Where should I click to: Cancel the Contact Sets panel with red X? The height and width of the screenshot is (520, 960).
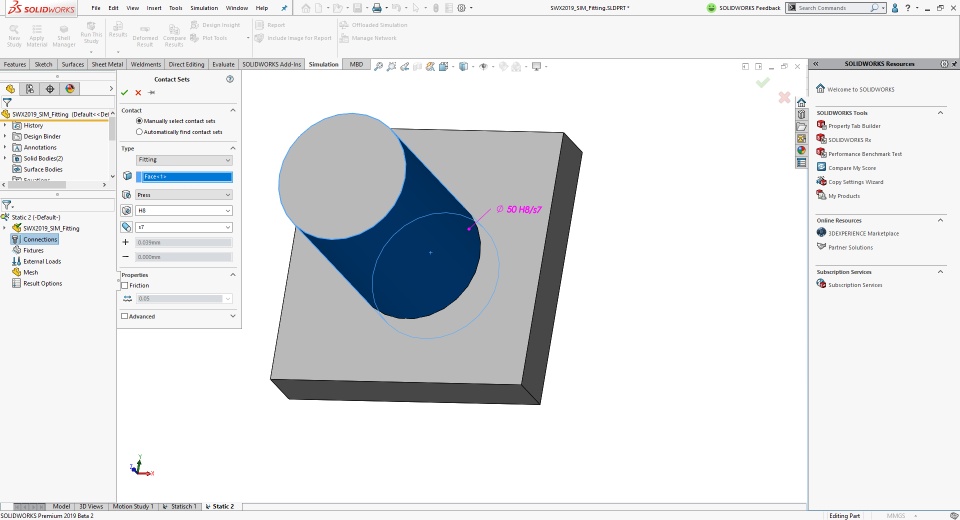click(138, 92)
